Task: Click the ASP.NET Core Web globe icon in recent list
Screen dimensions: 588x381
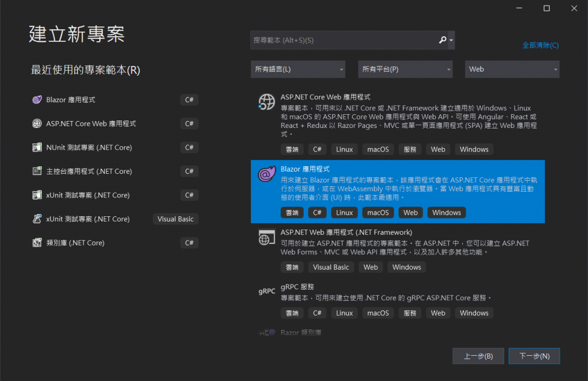Action: tap(37, 123)
